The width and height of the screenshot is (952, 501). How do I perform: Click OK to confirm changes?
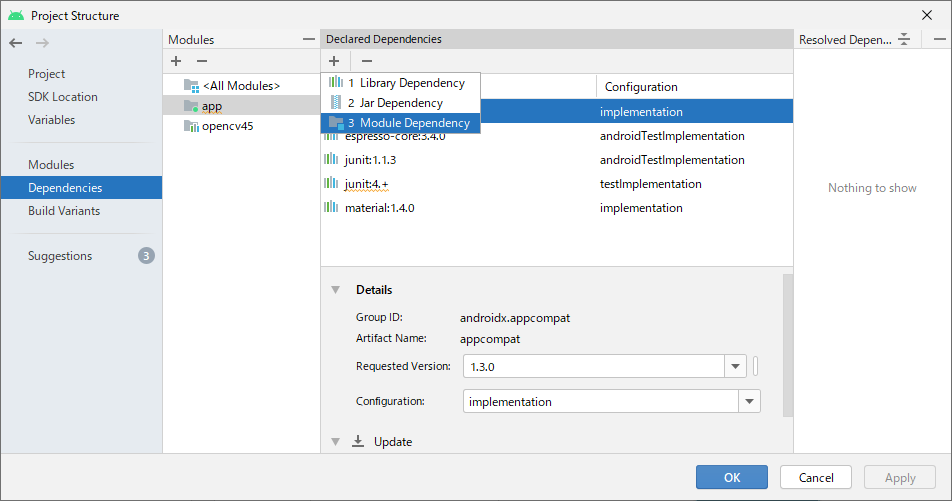pos(732,477)
